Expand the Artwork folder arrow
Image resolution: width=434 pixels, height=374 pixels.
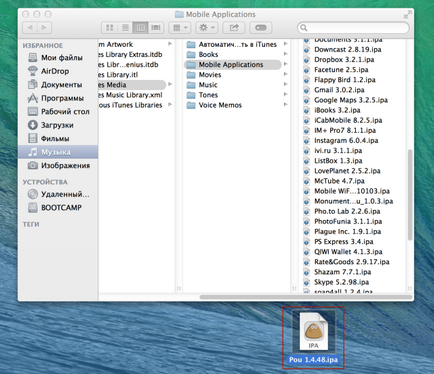170,44
